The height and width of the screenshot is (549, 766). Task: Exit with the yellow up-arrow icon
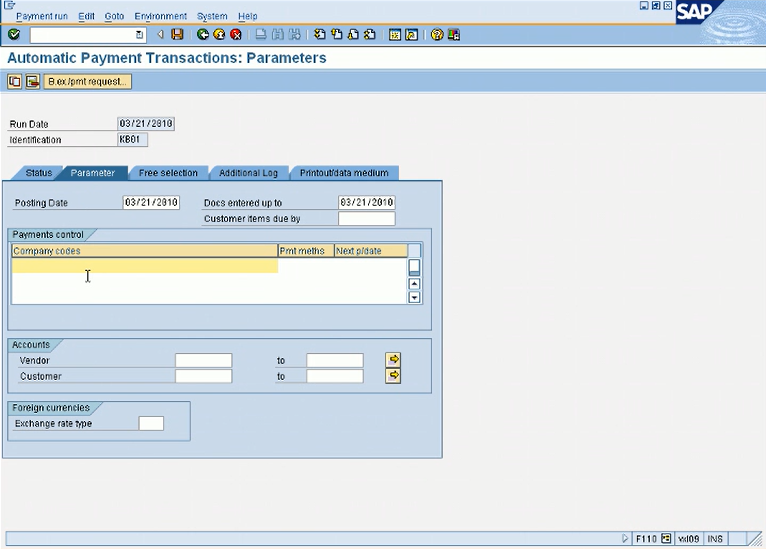coord(219,35)
